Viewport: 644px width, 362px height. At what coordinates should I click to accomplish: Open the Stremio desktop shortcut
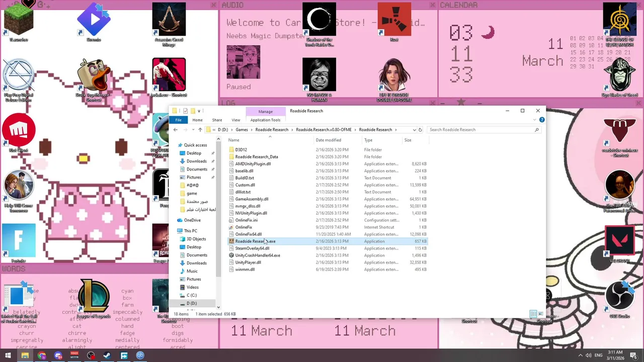click(94, 23)
